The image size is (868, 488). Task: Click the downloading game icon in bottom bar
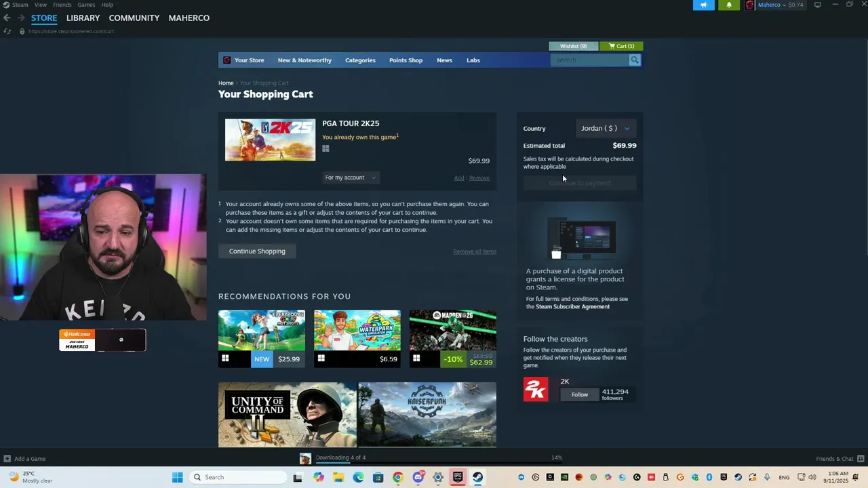point(305,459)
